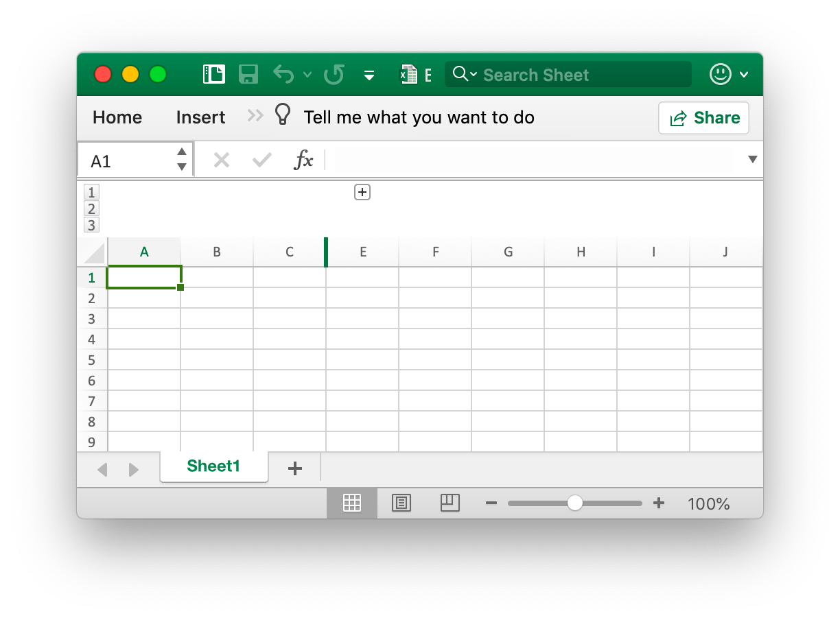The width and height of the screenshot is (840, 620).
Task: Click the smiley feedback icon
Action: tap(721, 74)
